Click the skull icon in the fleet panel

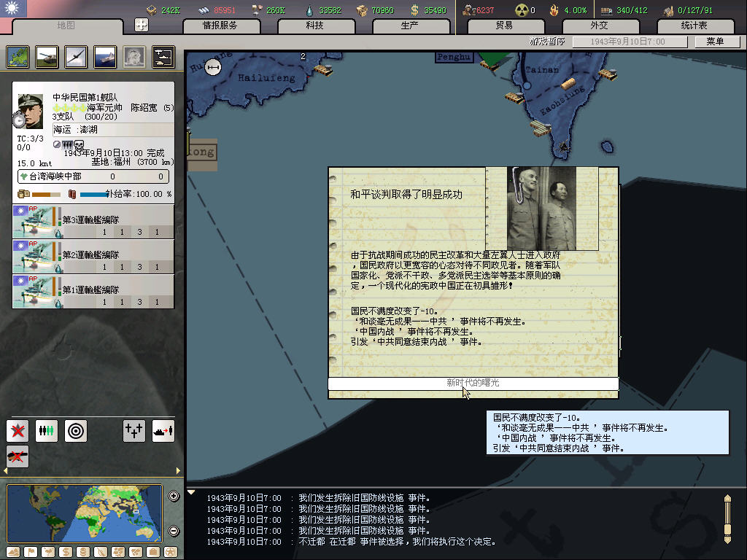(x=79, y=144)
